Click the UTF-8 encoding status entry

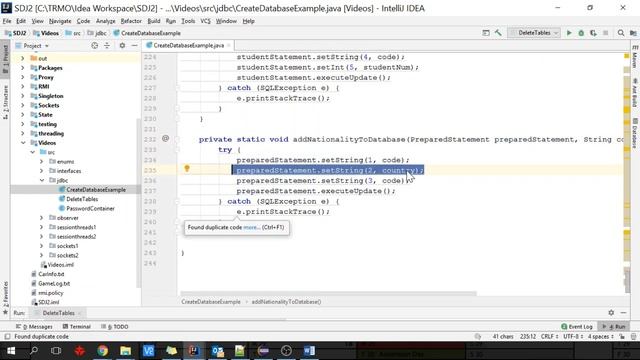(572, 337)
